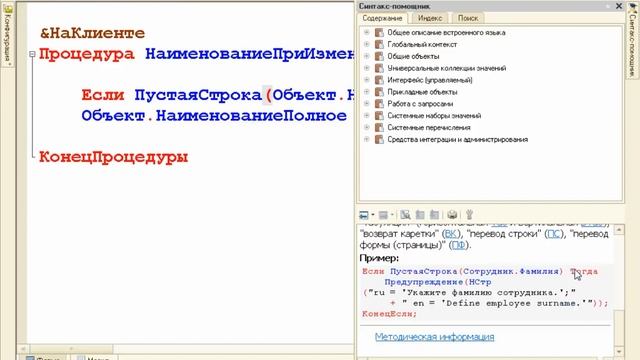Screen dimensions: 640x360
Task: Click book icon of Глобальный контекст
Action: coord(379,44)
